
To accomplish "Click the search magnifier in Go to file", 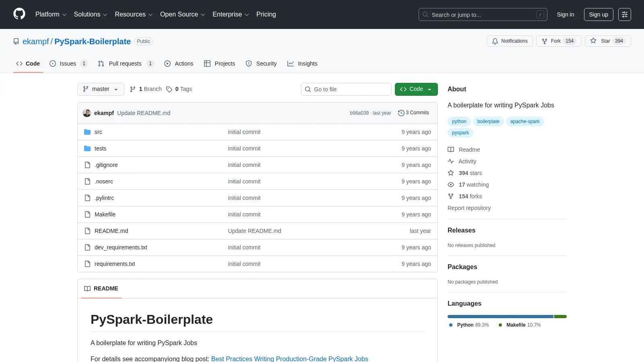I will click(308, 89).
